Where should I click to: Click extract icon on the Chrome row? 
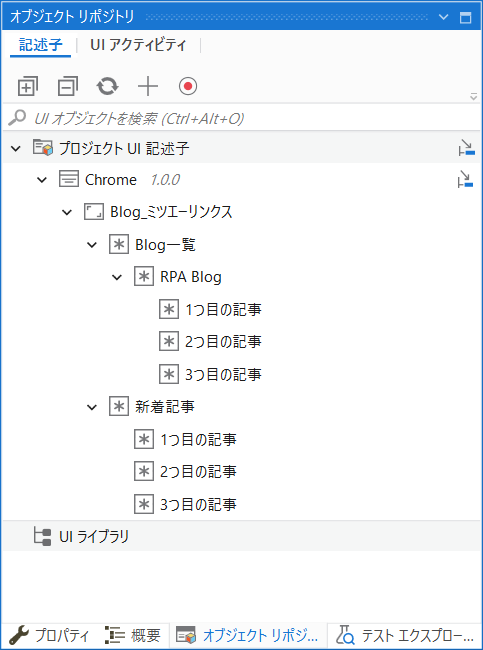pos(466,180)
